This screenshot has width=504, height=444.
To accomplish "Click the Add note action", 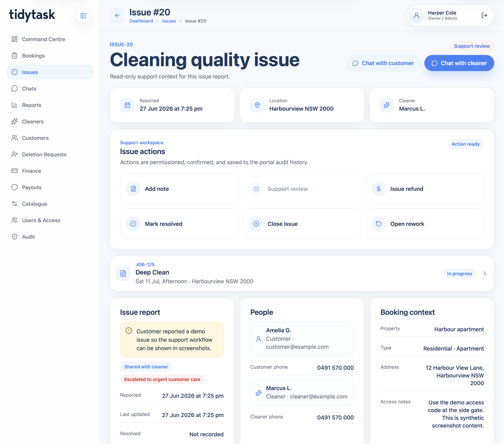I will [x=179, y=189].
